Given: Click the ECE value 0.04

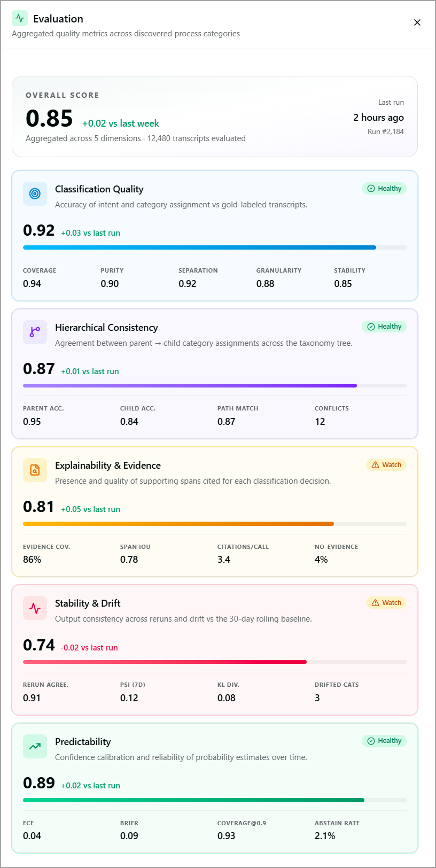Looking at the screenshot, I should (32, 836).
